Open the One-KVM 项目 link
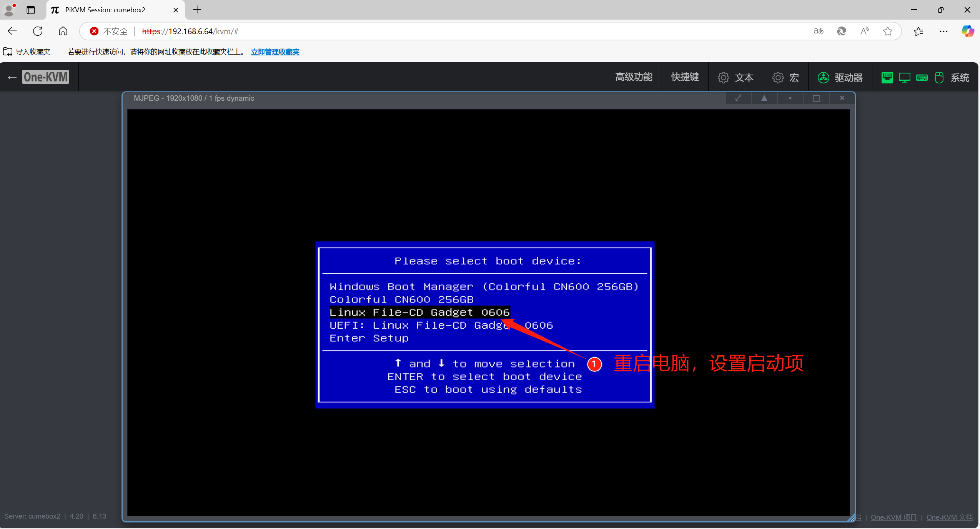This screenshot has height=529, width=980. pos(893,517)
